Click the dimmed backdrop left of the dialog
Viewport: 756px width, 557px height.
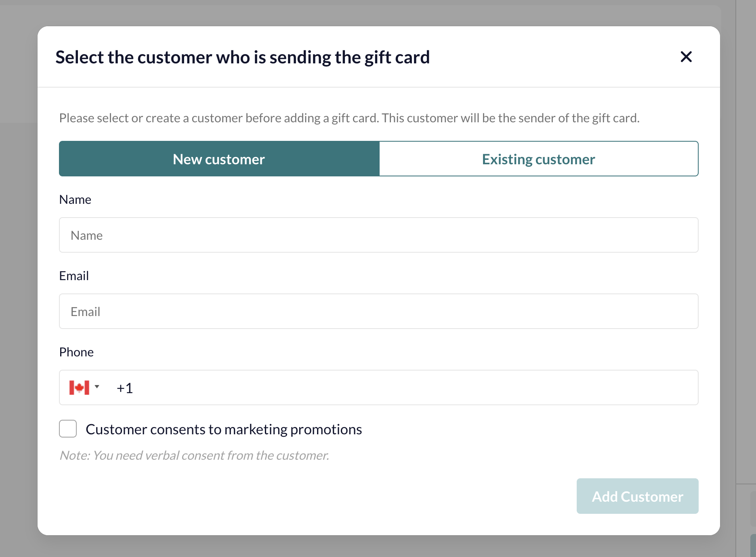pos(18,283)
